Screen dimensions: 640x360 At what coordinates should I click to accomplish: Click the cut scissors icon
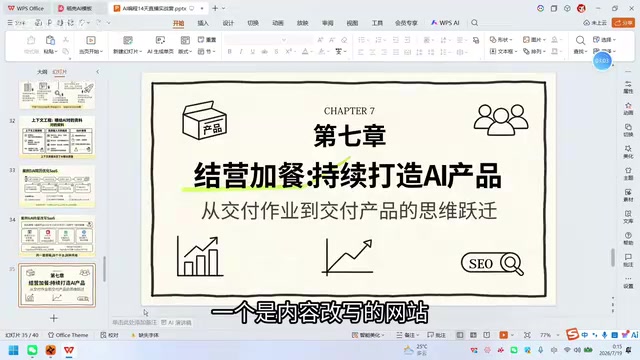coord(66,40)
